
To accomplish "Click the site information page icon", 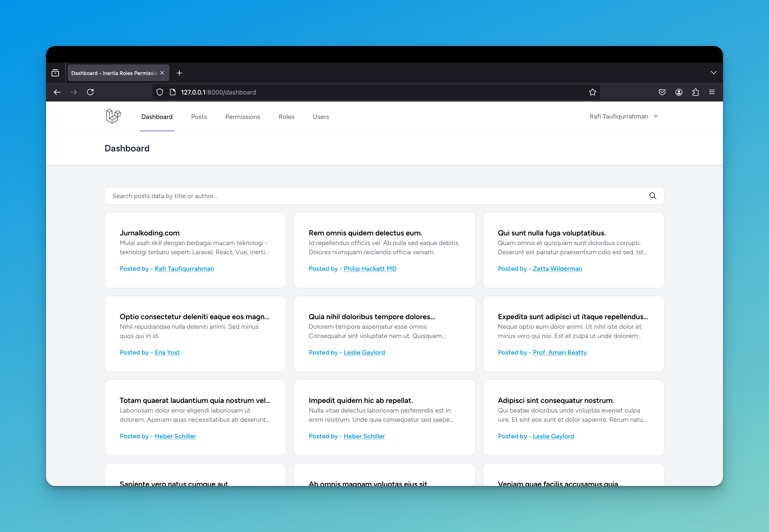I will tap(172, 92).
